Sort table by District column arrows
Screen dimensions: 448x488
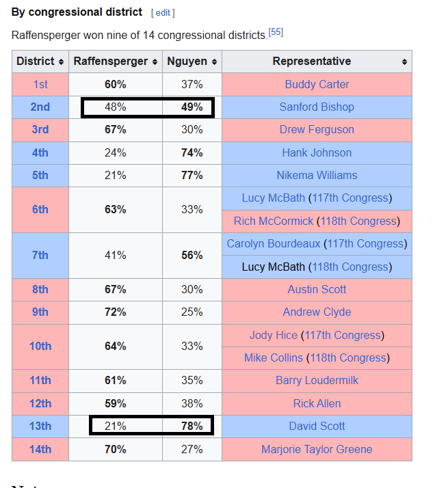61,62
